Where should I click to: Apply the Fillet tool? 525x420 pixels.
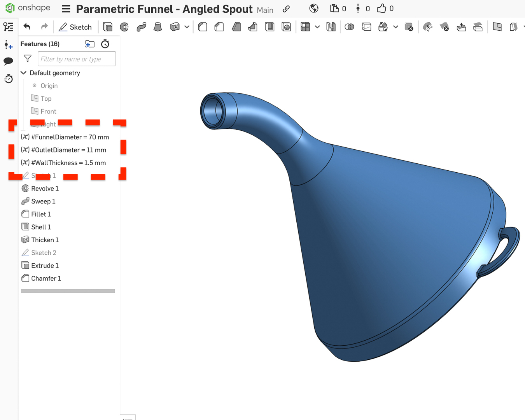click(x=202, y=26)
